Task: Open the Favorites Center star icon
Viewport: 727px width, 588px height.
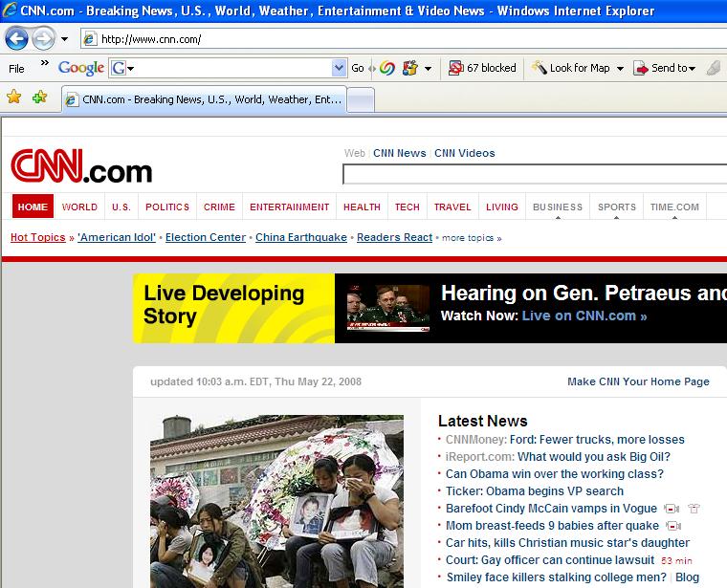Action: click(x=14, y=98)
